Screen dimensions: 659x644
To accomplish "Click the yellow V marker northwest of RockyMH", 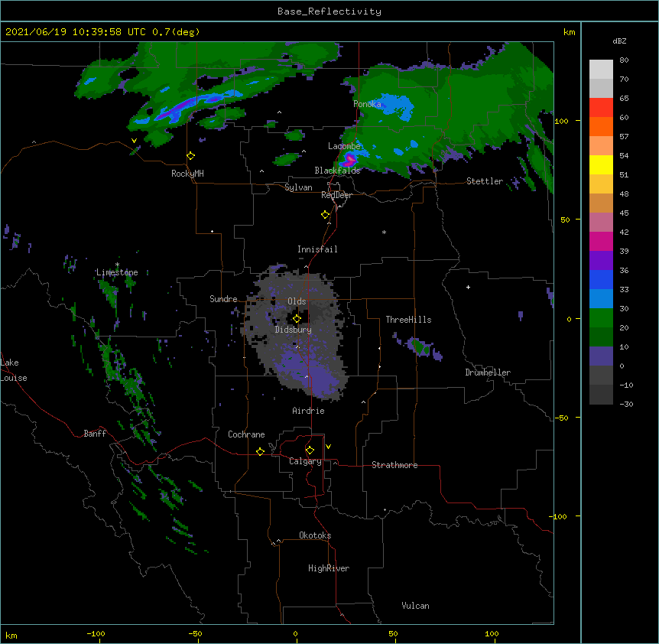I will [134, 141].
